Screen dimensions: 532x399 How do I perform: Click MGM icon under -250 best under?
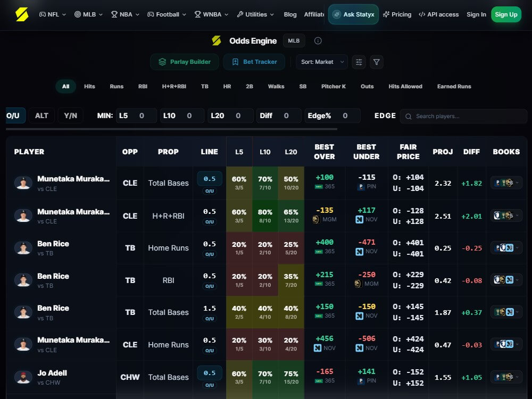pos(358,284)
